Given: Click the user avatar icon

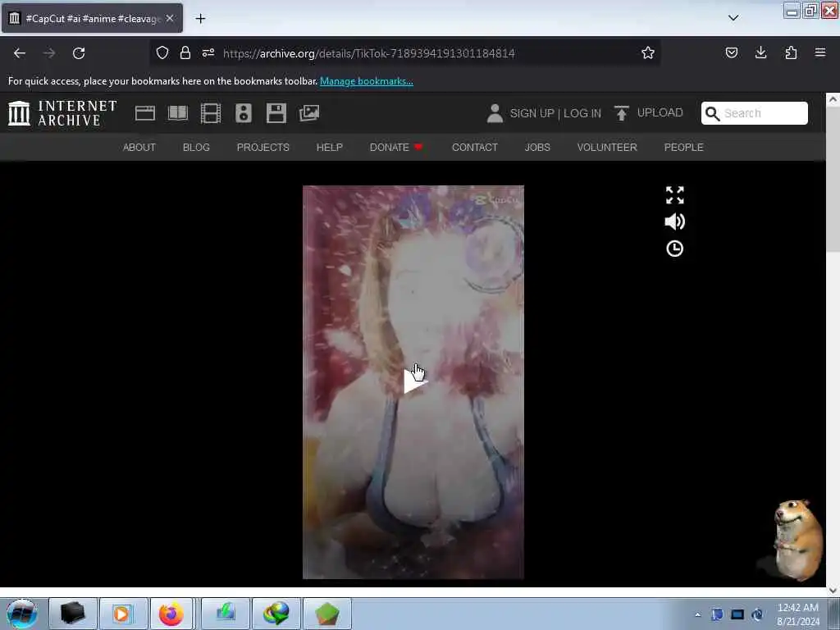Looking at the screenshot, I should coord(495,113).
